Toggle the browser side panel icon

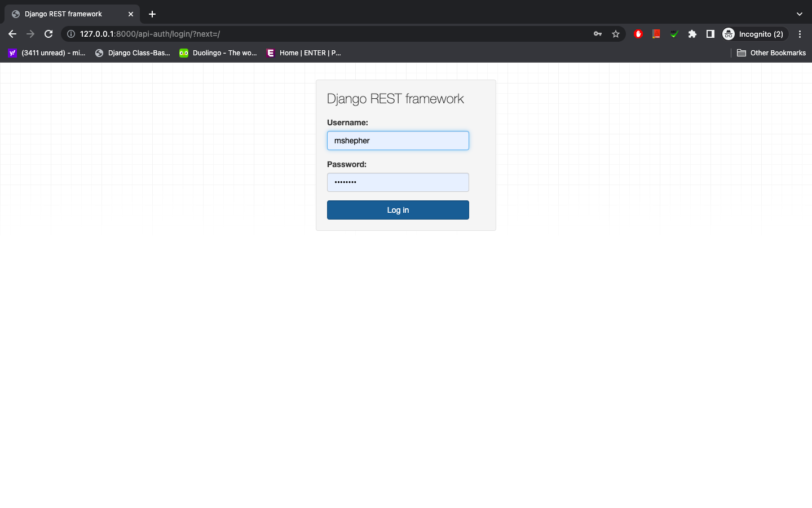point(710,34)
